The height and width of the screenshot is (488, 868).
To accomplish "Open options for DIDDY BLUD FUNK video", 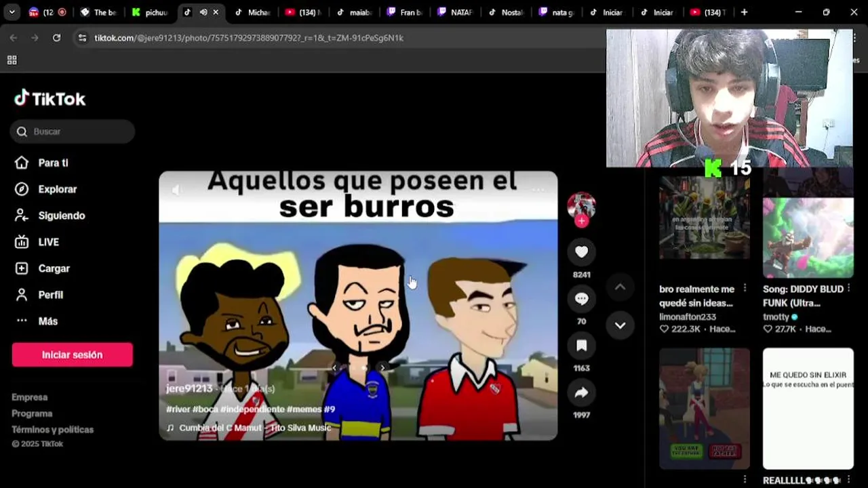I will click(848, 288).
